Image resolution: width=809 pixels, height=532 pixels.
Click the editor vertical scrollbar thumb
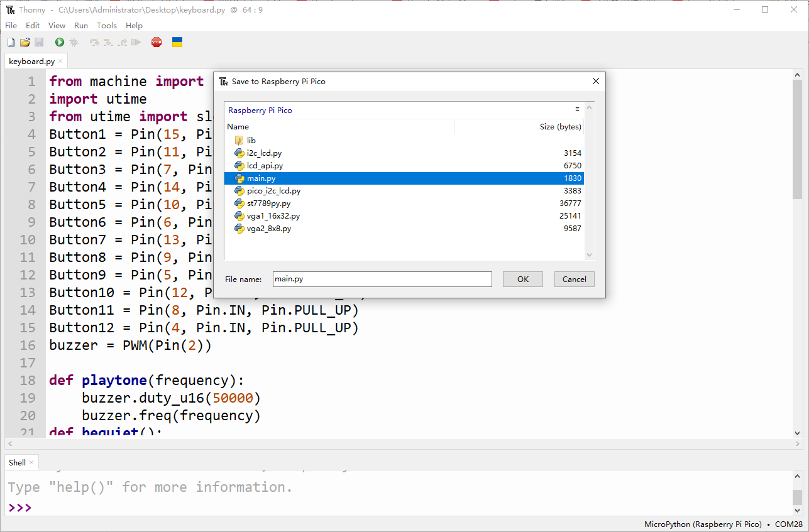tap(797, 139)
